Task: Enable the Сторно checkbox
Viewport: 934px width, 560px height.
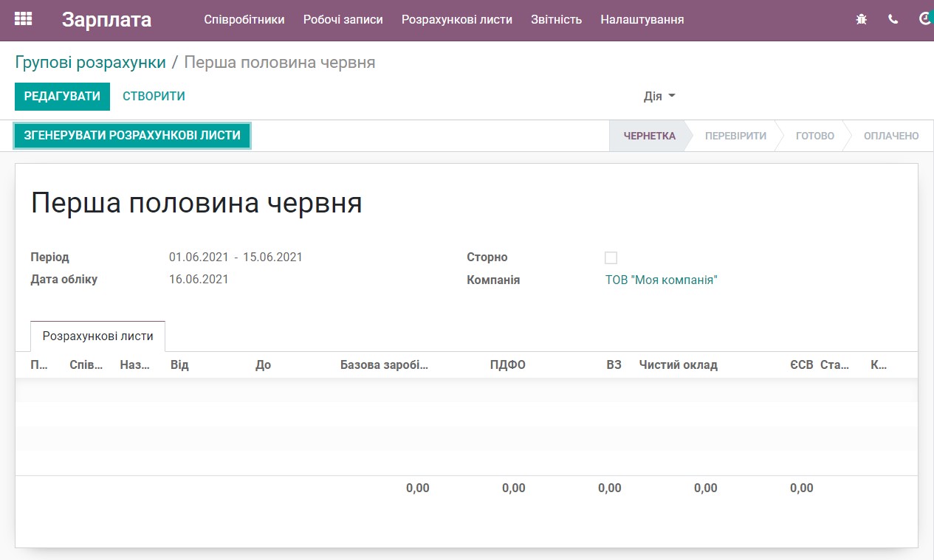Action: (611, 257)
